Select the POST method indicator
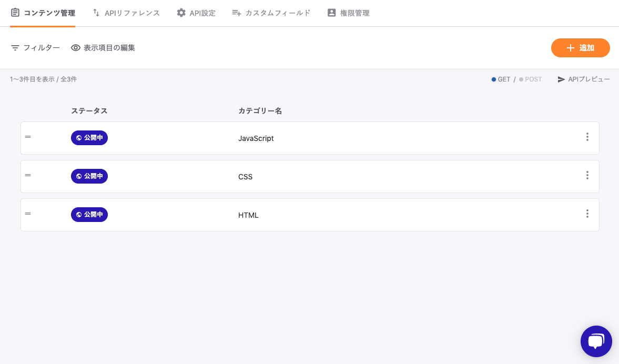The height and width of the screenshot is (364, 619). coord(530,79)
